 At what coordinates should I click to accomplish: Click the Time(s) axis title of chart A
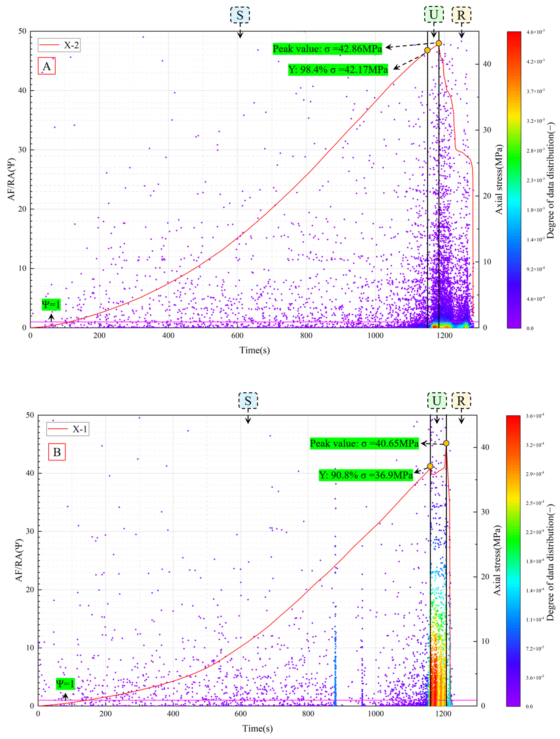254,350
